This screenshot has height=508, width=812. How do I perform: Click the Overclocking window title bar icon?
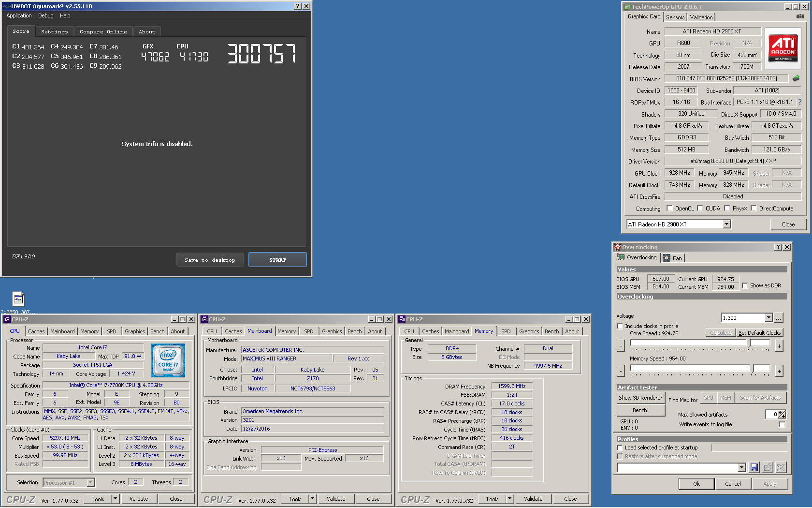click(617, 247)
